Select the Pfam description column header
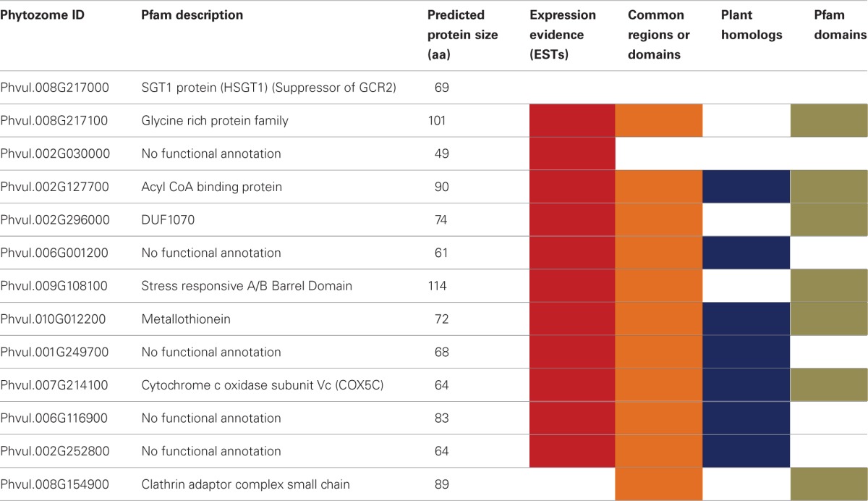Viewport: 868px width, 501px height. pos(192,15)
